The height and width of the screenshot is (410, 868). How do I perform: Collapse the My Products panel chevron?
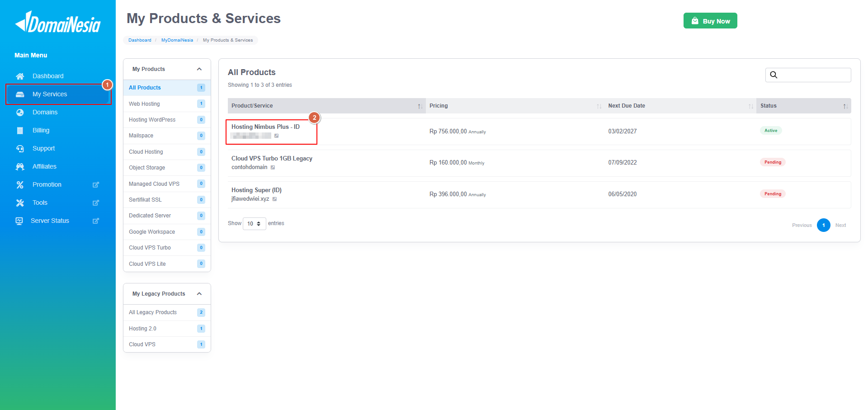[x=199, y=69]
